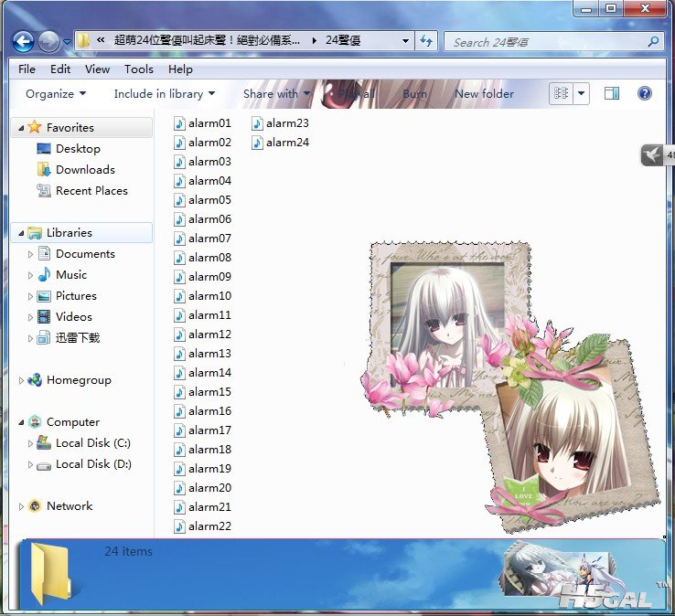Collapse the Computer tree section
Screen dimensions: 675x616
coord(22,422)
